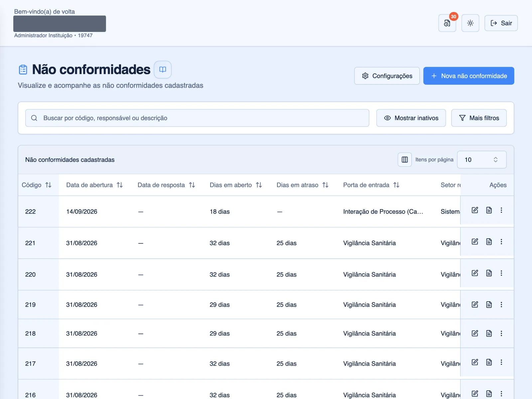This screenshot has width=532, height=399.
Task: Click the Não conformidades clipboard icon
Action: coord(23,69)
